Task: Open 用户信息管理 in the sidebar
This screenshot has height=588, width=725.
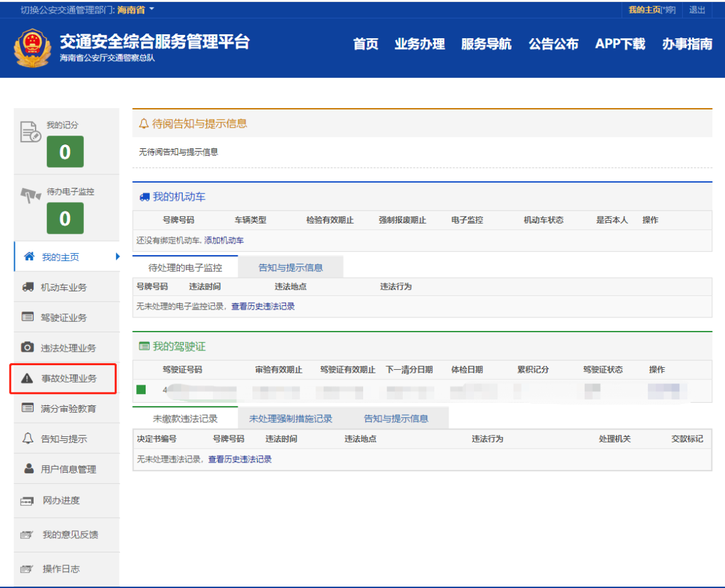Action: coord(65,469)
